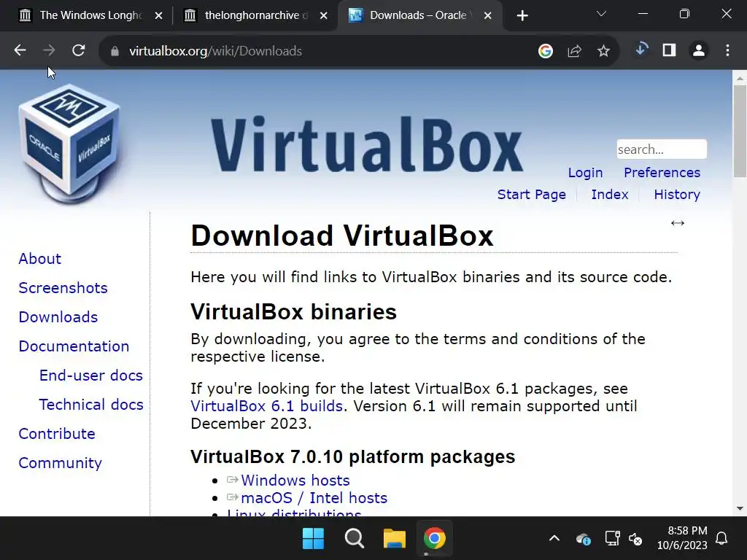
Task: Click the VirtualBox cube logo
Action: [x=69, y=144]
